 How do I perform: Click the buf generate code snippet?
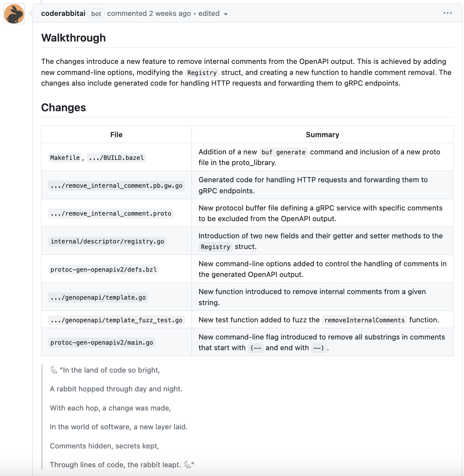pos(283,152)
